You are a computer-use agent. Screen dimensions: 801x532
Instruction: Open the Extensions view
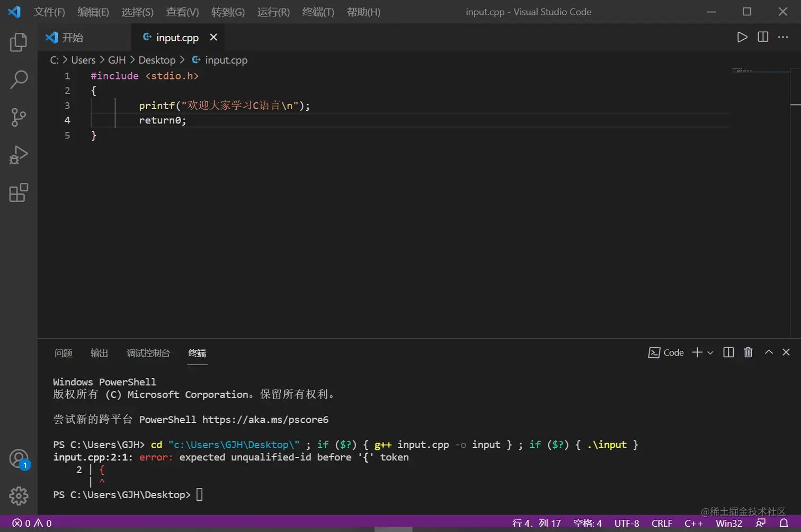(x=19, y=192)
